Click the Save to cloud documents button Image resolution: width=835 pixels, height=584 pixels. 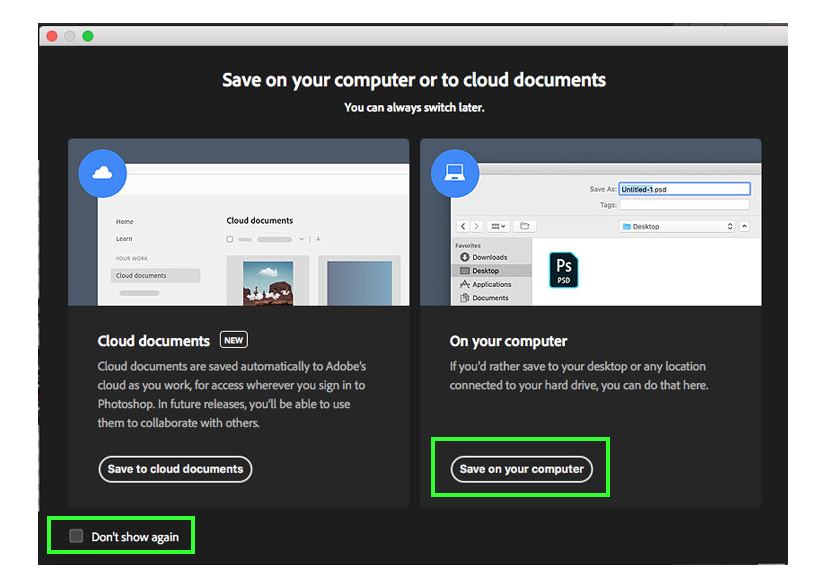[x=175, y=469]
